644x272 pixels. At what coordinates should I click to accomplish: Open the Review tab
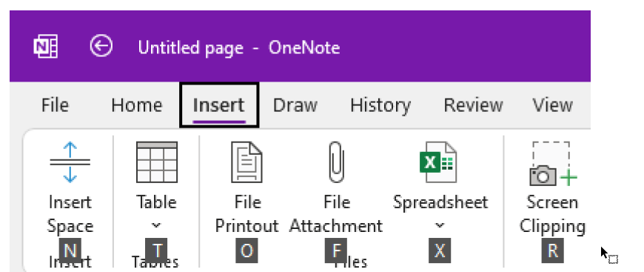(473, 105)
